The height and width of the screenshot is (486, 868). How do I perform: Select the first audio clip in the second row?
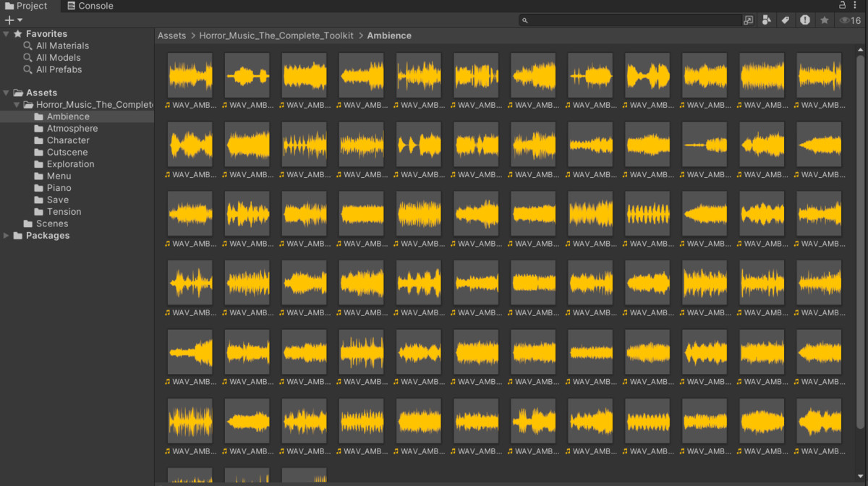click(x=190, y=145)
